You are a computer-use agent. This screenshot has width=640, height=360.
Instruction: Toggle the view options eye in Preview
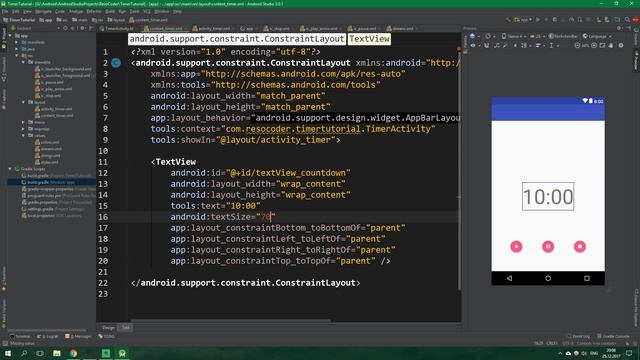click(x=473, y=46)
